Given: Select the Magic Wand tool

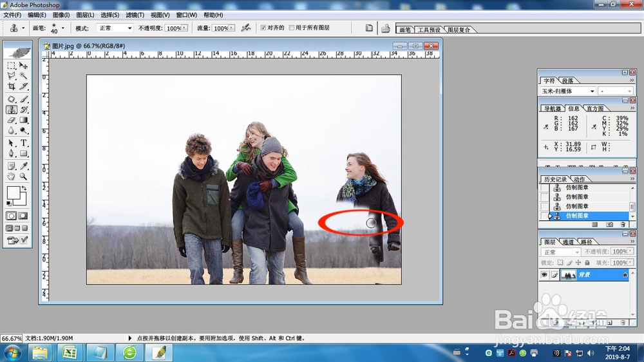Looking at the screenshot, I should tap(24, 76).
